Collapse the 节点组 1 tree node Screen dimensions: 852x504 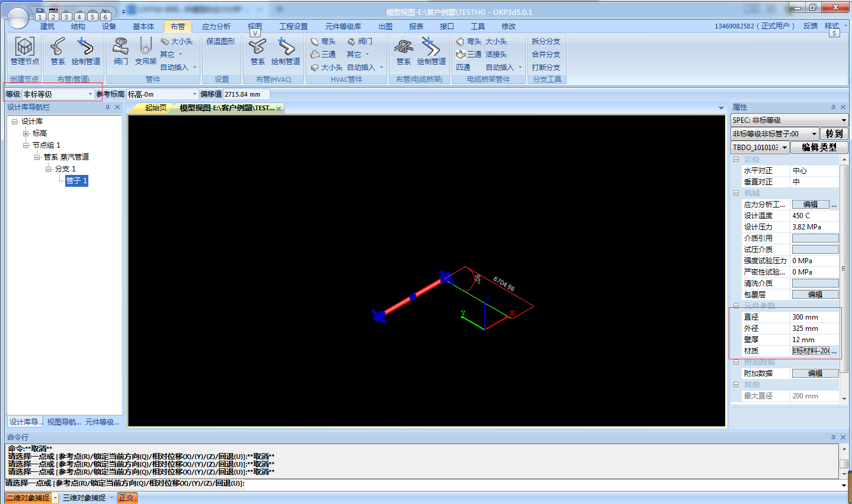[26, 145]
